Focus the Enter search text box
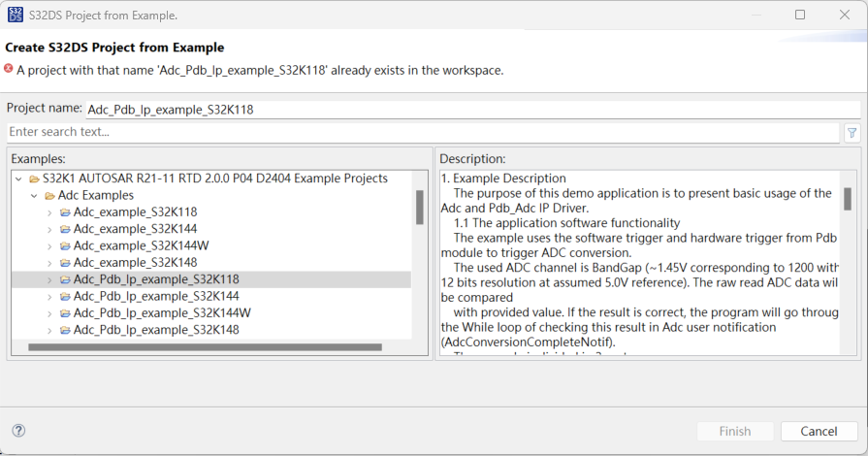 [423, 132]
